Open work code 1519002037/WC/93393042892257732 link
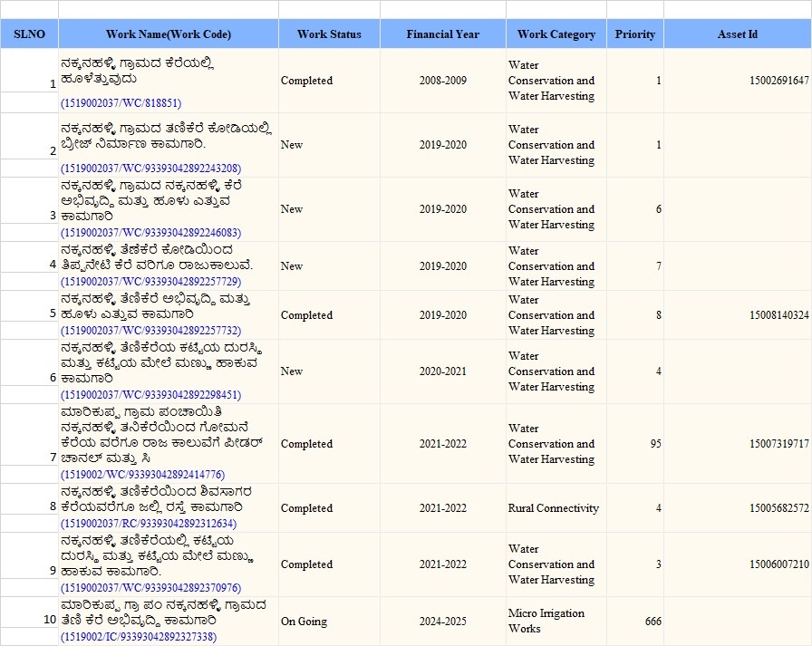 coord(150,330)
